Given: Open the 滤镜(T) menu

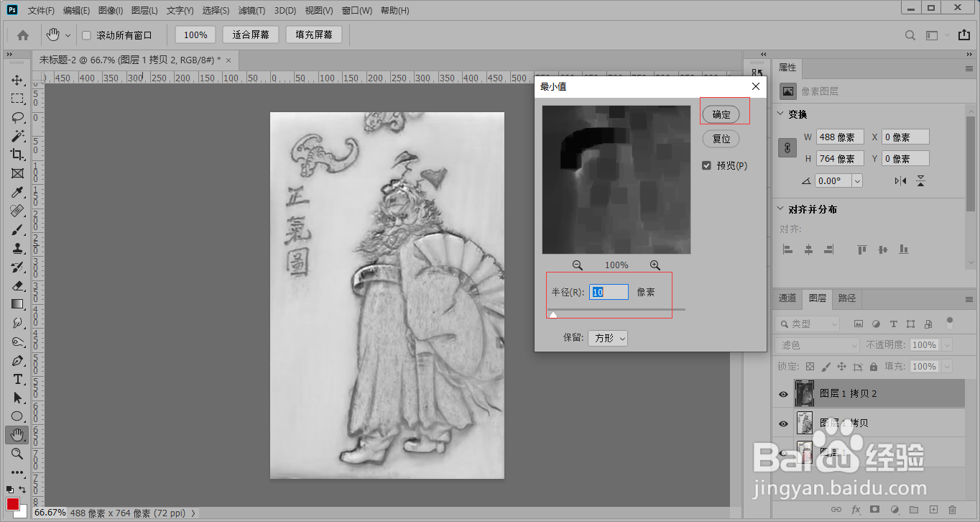Looking at the screenshot, I should coord(251,11).
